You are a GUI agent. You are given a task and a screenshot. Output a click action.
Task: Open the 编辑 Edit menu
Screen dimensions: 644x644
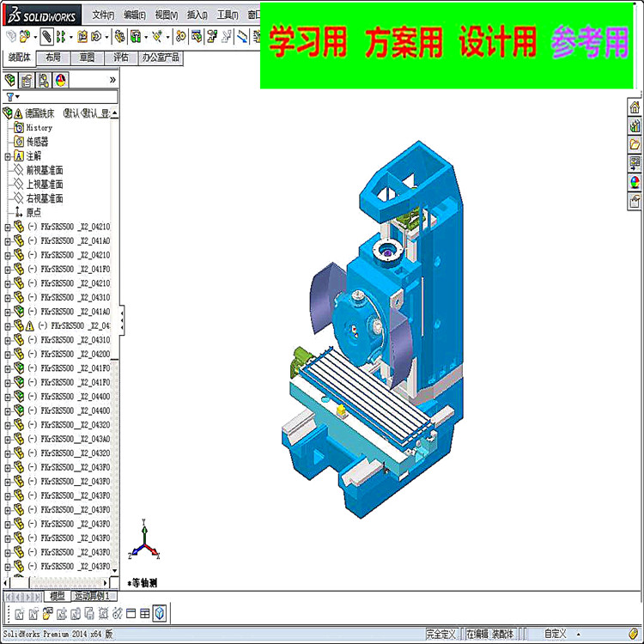[x=135, y=15]
